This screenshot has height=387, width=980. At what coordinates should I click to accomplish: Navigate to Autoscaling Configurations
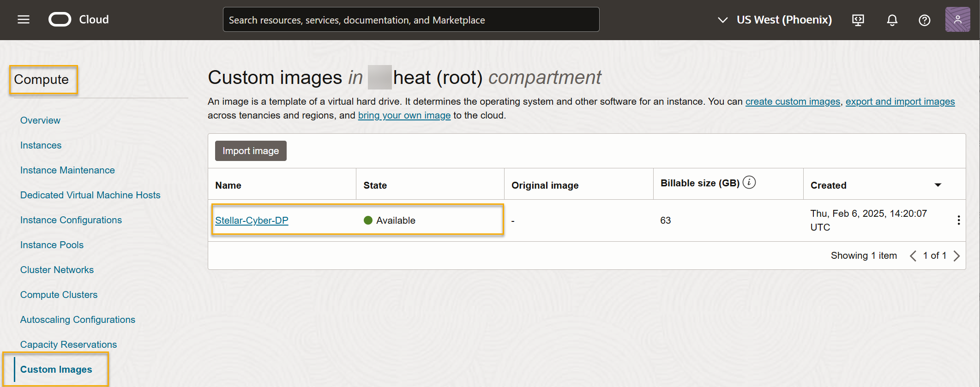78,320
